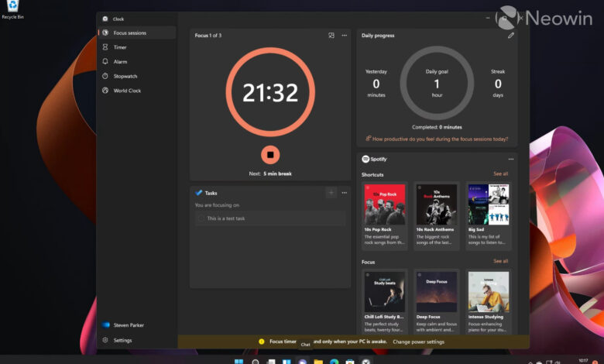Edit the daily progress goal with pencil icon
Screen dimensions: 604x364
[511, 36]
